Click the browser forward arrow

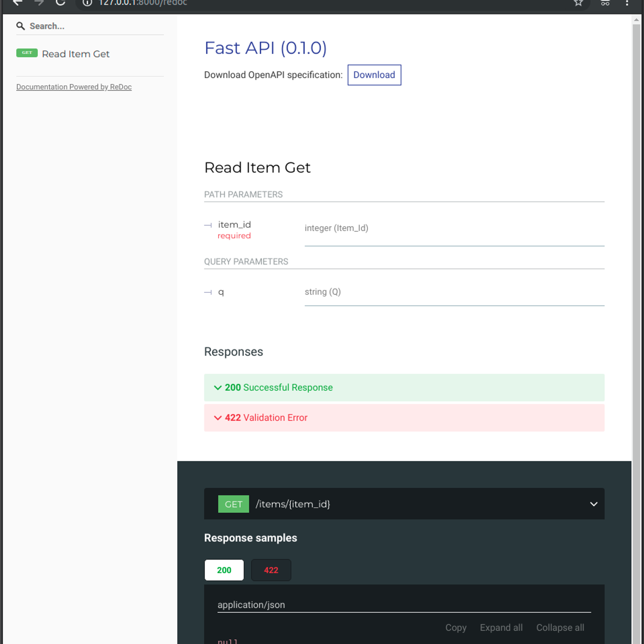[x=39, y=3]
